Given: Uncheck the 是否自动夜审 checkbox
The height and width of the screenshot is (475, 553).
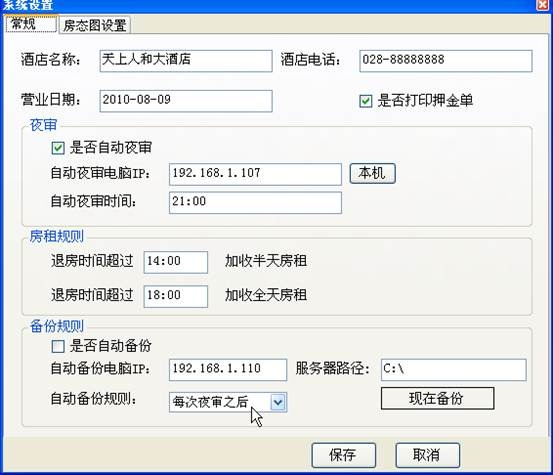Looking at the screenshot, I should 58,148.
